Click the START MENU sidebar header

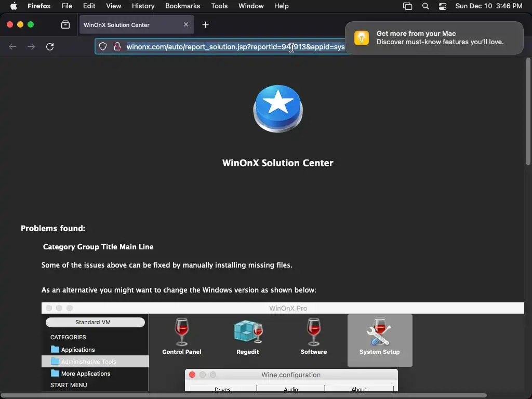point(69,385)
